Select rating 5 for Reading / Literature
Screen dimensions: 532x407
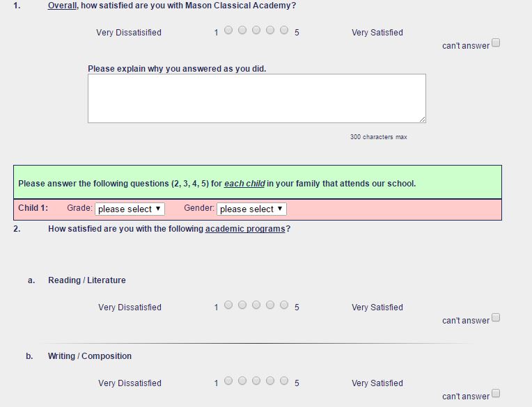coord(284,305)
